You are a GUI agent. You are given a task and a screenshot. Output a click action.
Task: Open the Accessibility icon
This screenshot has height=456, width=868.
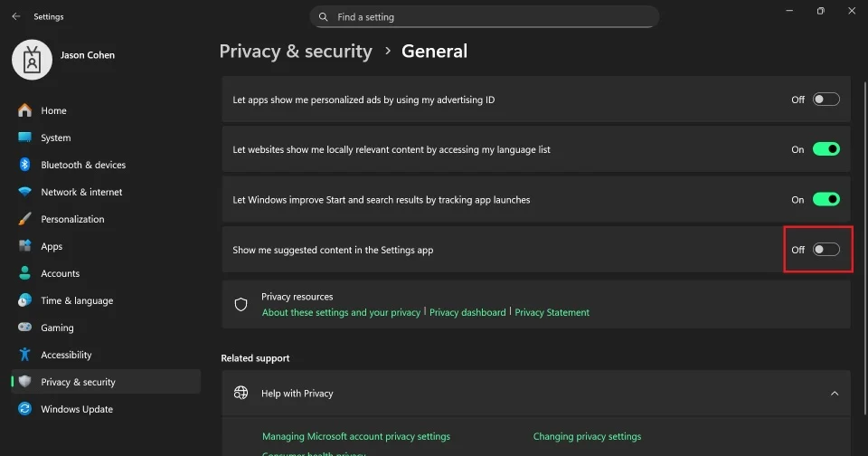[x=24, y=355]
